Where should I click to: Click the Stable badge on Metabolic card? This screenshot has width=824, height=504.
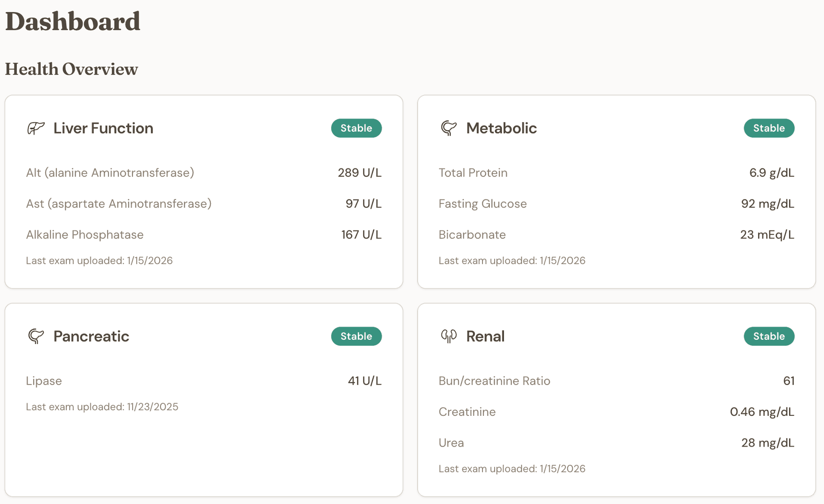click(768, 128)
